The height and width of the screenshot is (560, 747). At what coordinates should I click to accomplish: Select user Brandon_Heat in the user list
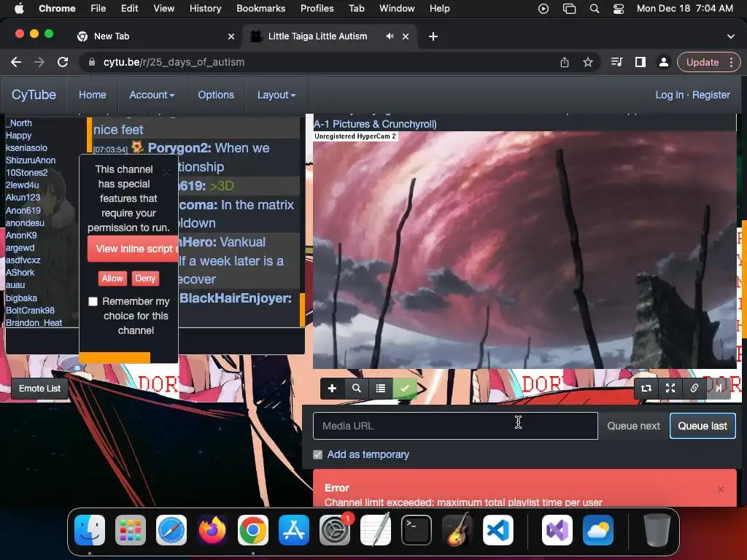coord(34,323)
